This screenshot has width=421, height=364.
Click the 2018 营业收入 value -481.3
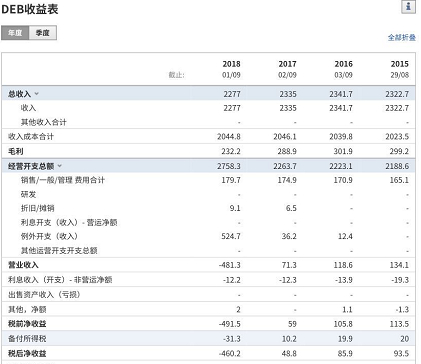click(230, 265)
